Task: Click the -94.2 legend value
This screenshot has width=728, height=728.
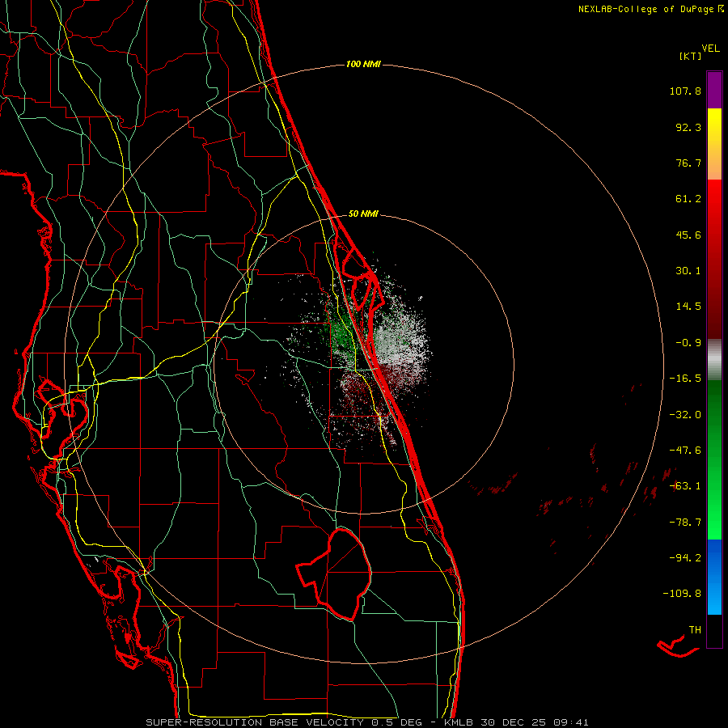Action: (685, 558)
